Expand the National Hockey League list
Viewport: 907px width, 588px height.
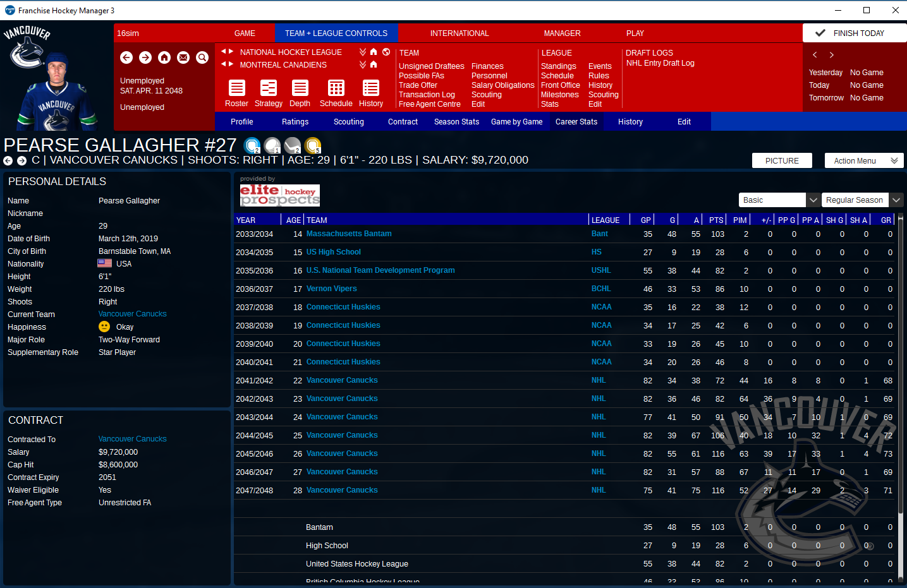363,52
